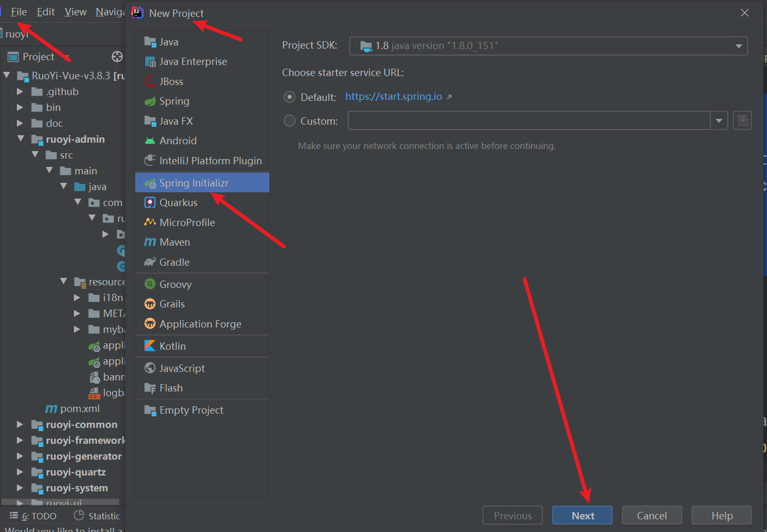
Task: Select the MicroProfile icon
Action: coord(150,222)
